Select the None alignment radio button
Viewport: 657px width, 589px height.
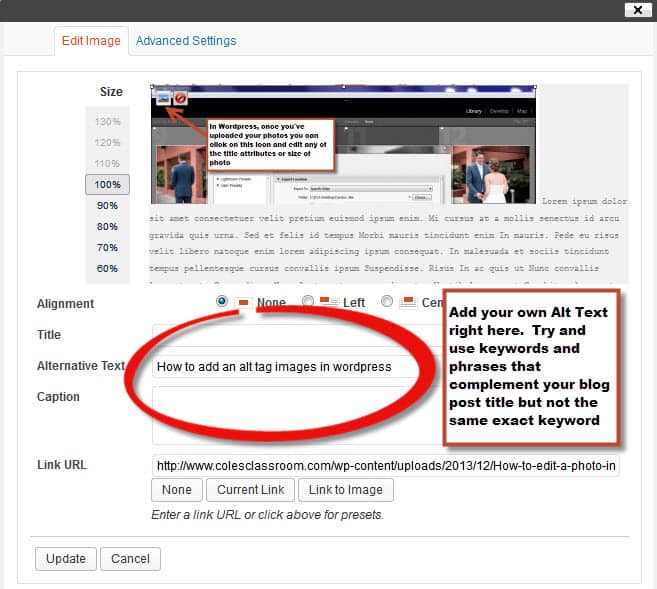click(x=221, y=302)
